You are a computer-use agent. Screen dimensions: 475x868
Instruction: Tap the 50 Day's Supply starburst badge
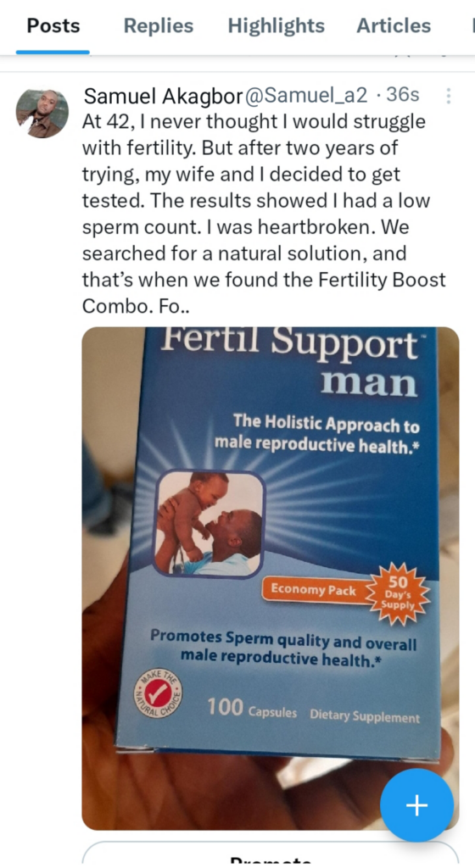(398, 594)
